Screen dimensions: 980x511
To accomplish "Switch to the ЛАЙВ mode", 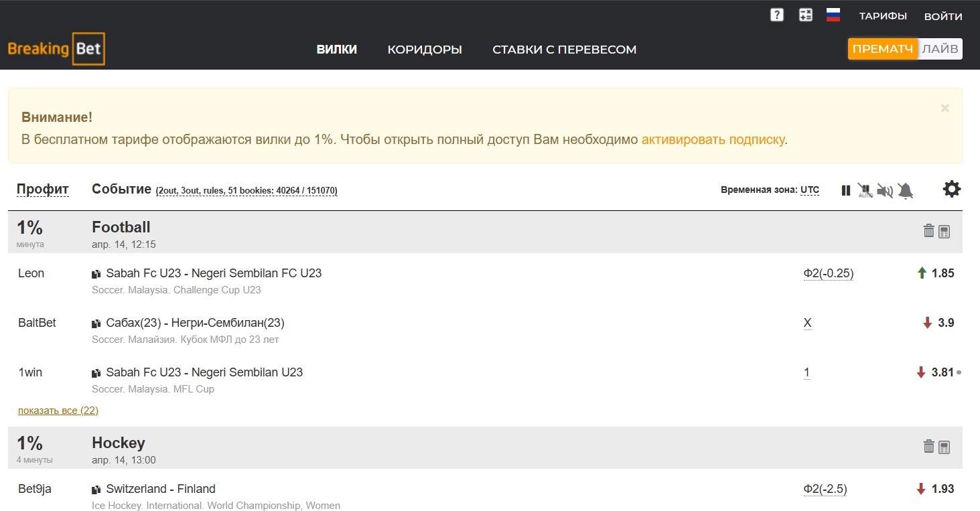I will click(940, 49).
